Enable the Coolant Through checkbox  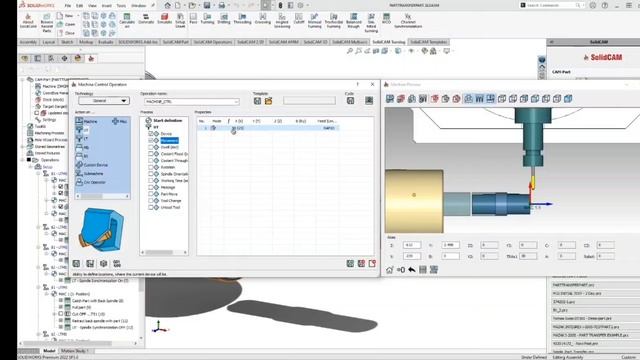point(151,160)
